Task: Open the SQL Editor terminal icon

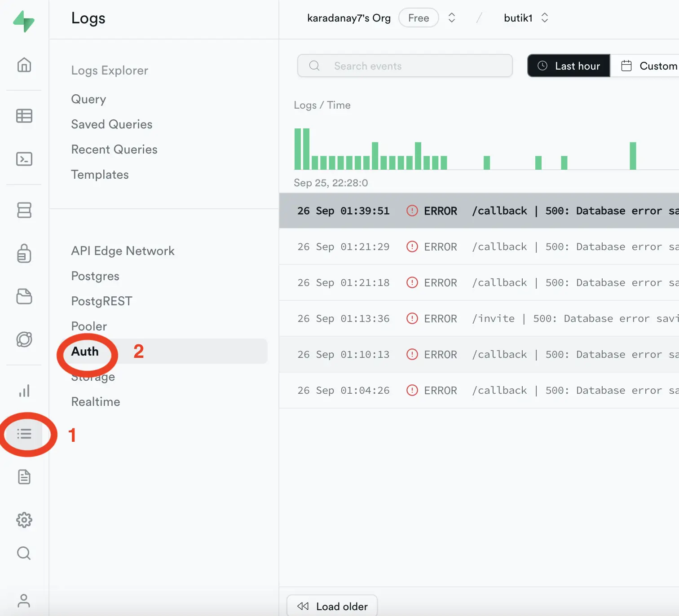Action: pyautogui.click(x=24, y=159)
